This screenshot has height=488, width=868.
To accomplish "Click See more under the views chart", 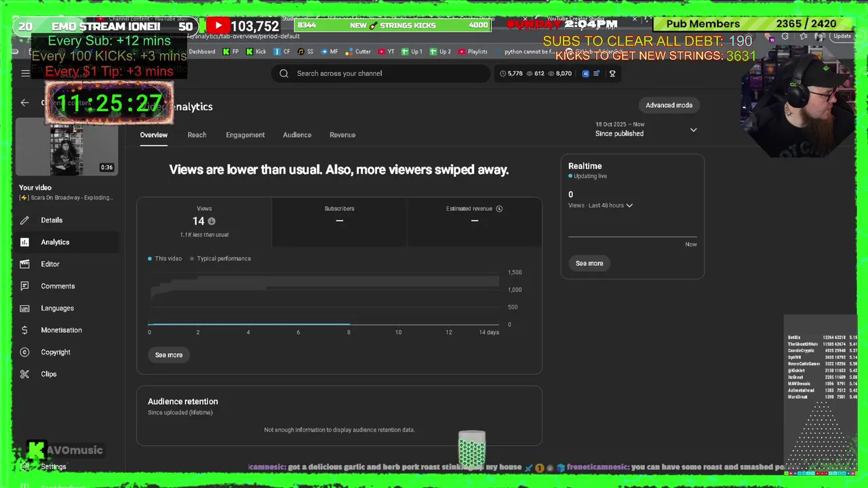I will pyautogui.click(x=169, y=355).
